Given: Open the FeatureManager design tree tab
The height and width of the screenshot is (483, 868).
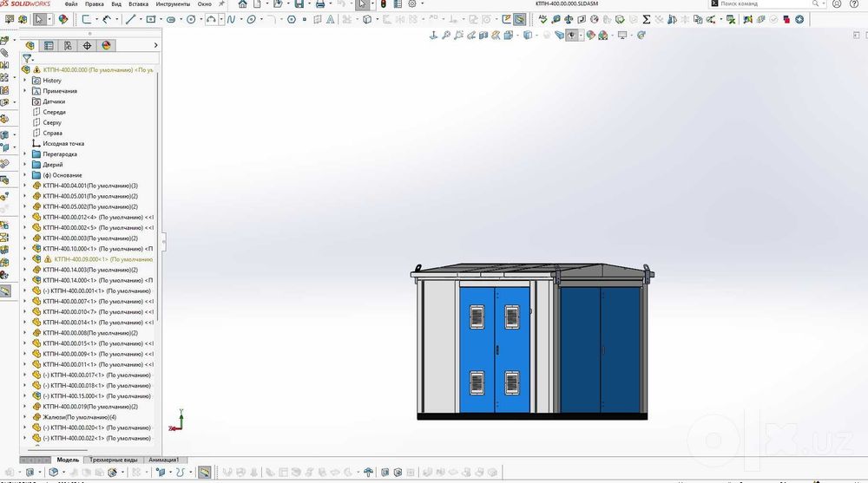Looking at the screenshot, I should [x=30, y=45].
